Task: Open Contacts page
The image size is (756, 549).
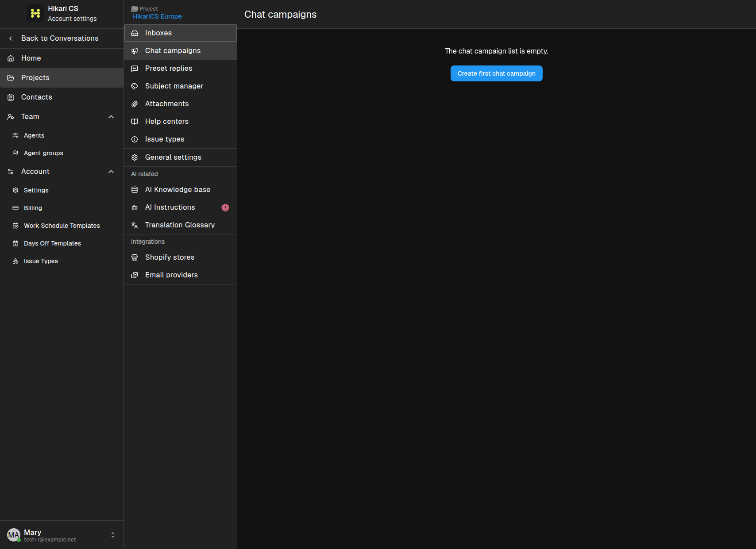Action: click(x=62, y=97)
